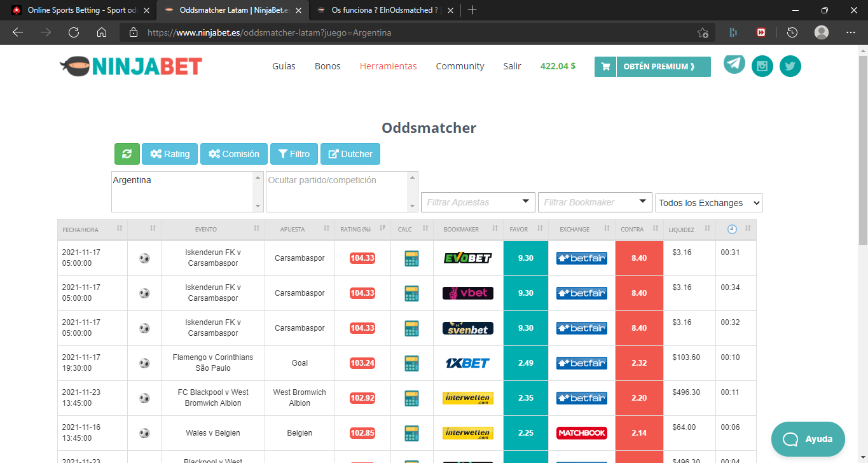Open calculator for Wales v Belgien row
This screenshot has width=868, height=463.
(411, 434)
